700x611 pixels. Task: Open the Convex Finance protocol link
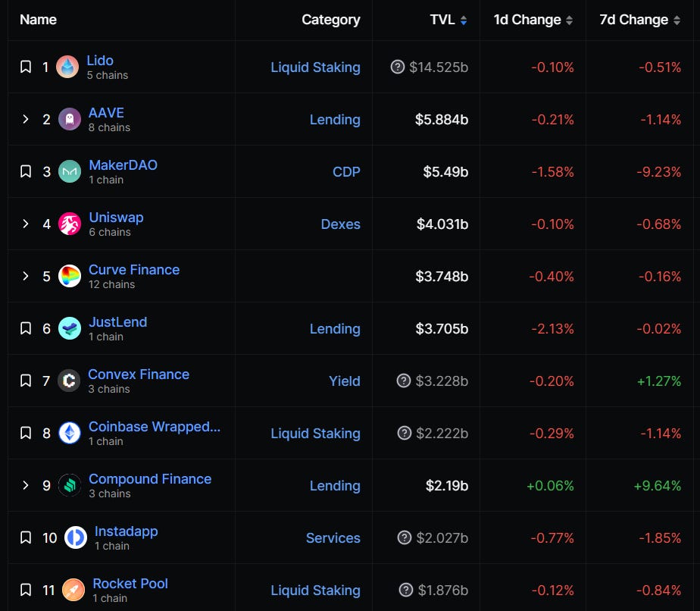(x=139, y=374)
